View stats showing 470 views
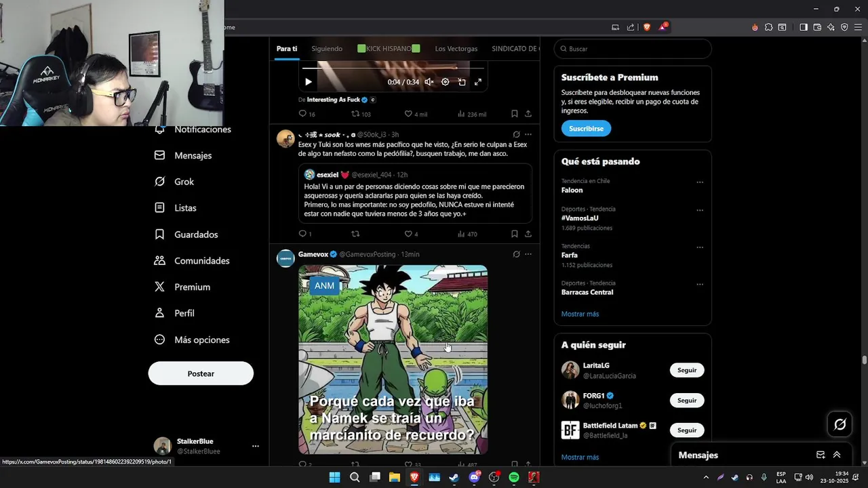The image size is (868, 488). click(467, 234)
